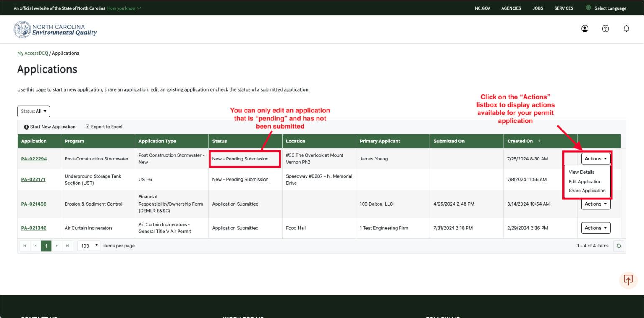Refresh the applications grid with the refresh icon
644x318 pixels.
point(619,246)
